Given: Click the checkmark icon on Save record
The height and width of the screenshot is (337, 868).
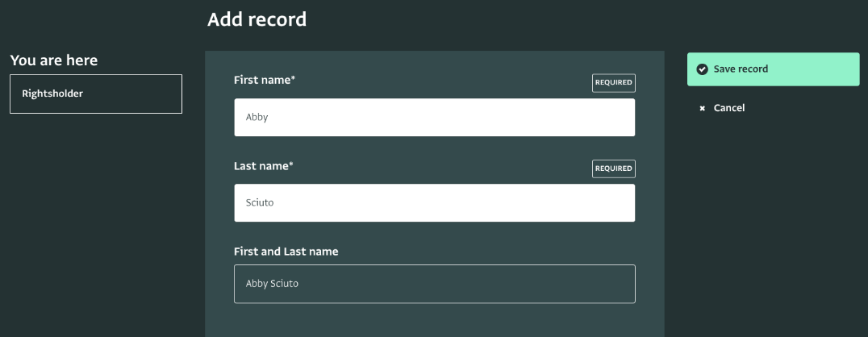Looking at the screenshot, I should click(702, 69).
